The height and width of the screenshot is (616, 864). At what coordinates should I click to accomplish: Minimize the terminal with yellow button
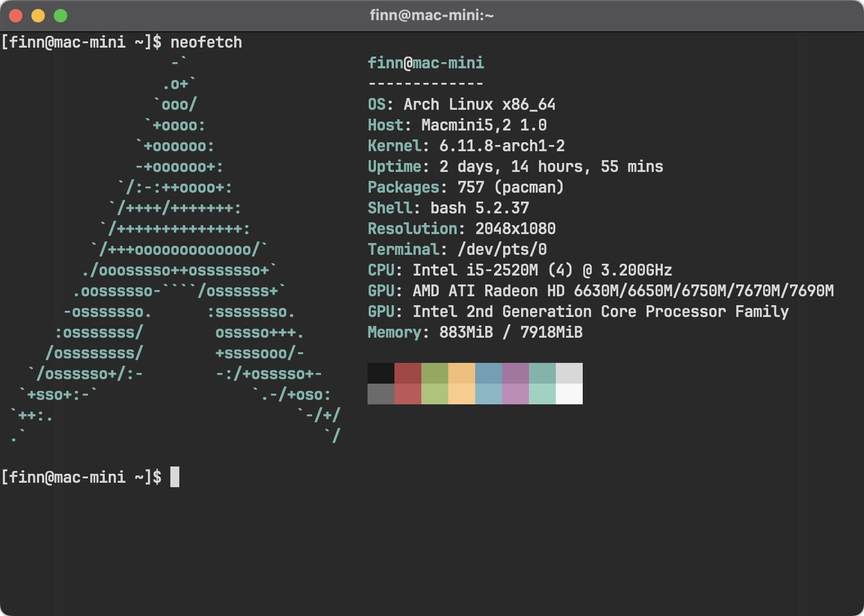38,16
